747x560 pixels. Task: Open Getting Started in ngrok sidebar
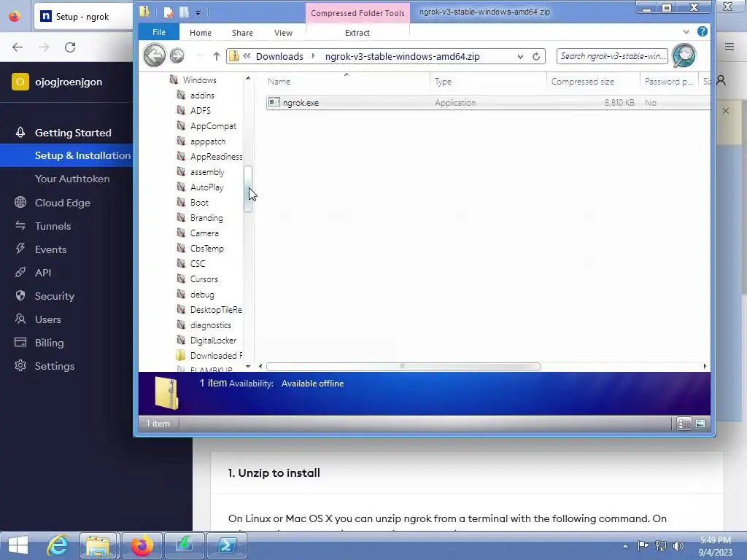click(73, 133)
